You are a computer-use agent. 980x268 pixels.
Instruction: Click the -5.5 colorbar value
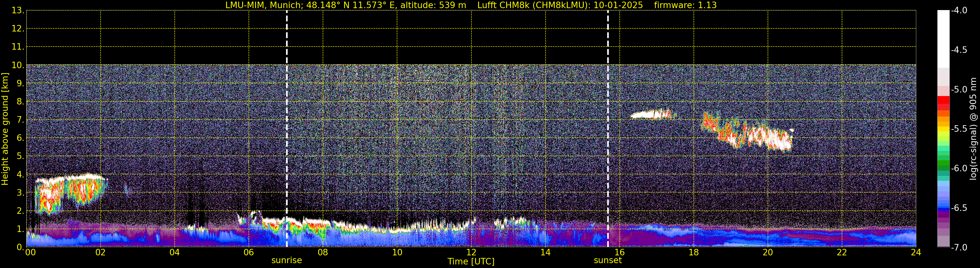click(x=959, y=129)
